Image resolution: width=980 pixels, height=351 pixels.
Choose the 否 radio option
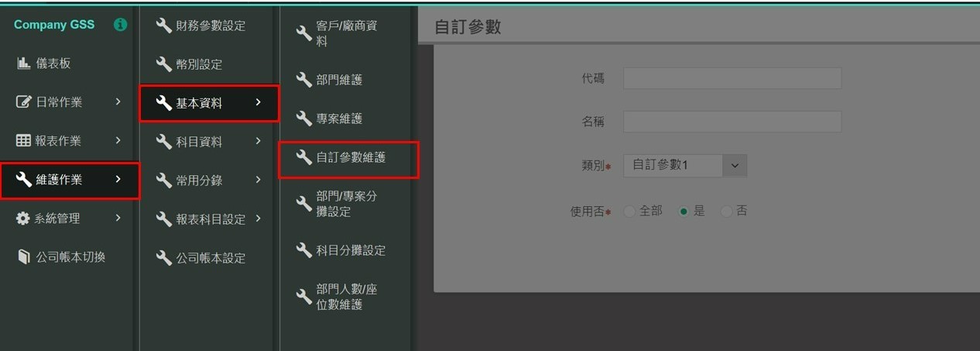[726, 211]
